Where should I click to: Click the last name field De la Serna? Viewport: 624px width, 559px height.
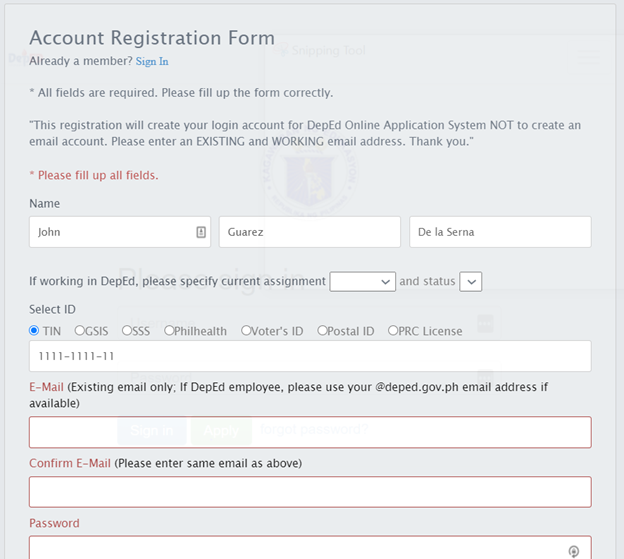point(500,232)
